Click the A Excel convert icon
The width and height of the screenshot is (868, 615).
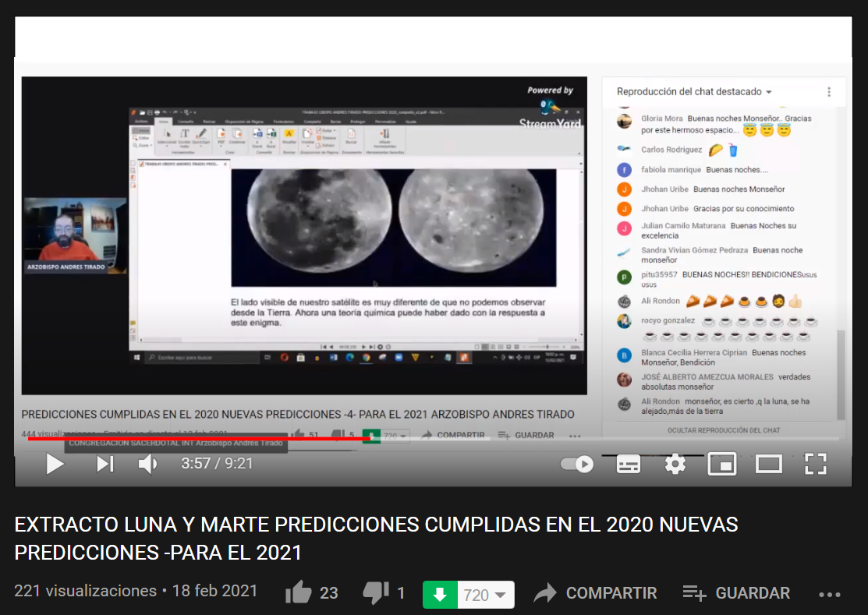[271, 137]
